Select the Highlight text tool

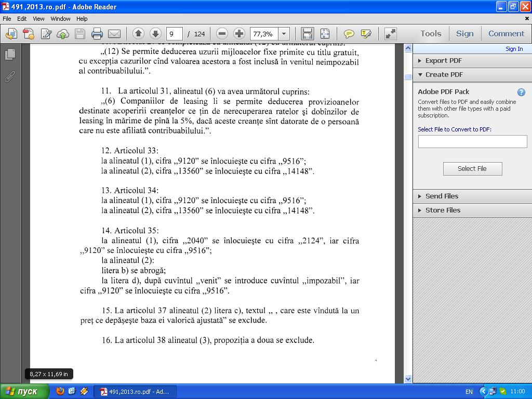coord(366,34)
